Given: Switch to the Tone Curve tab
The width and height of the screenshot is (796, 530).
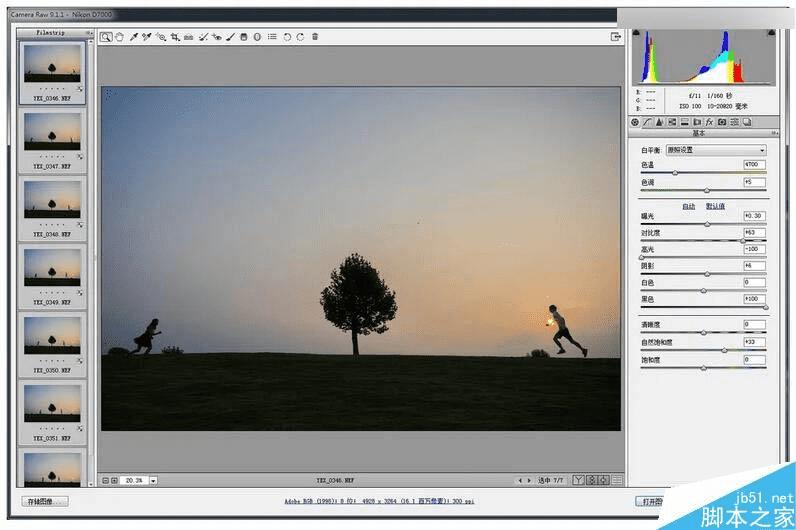Looking at the screenshot, I should [x=647, y=122].
